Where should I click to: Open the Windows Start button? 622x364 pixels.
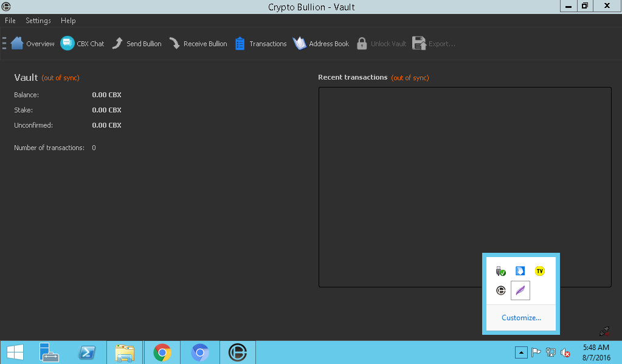(x=15, y=352)
